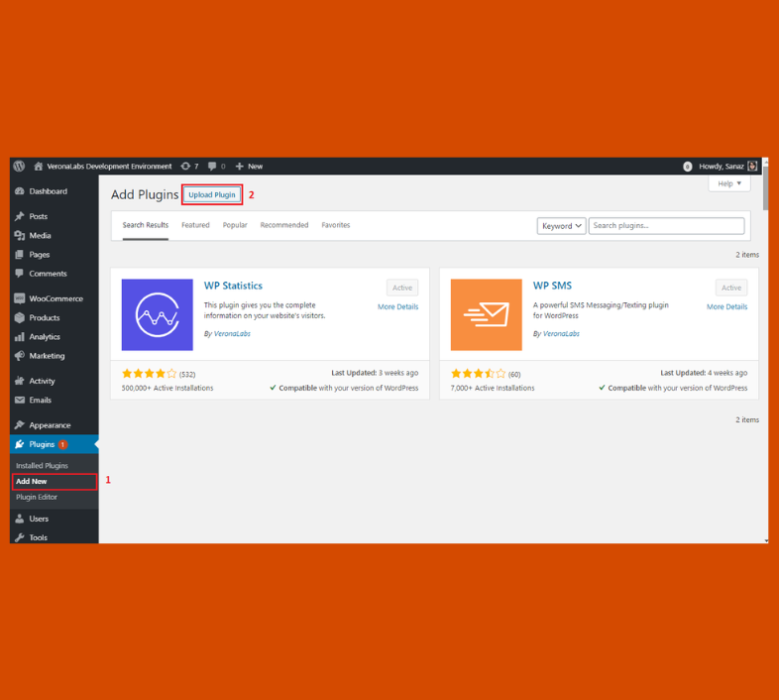Switch to the Featured tab
779x700 pixels.
pyautogui.click(x=195, y=225)
